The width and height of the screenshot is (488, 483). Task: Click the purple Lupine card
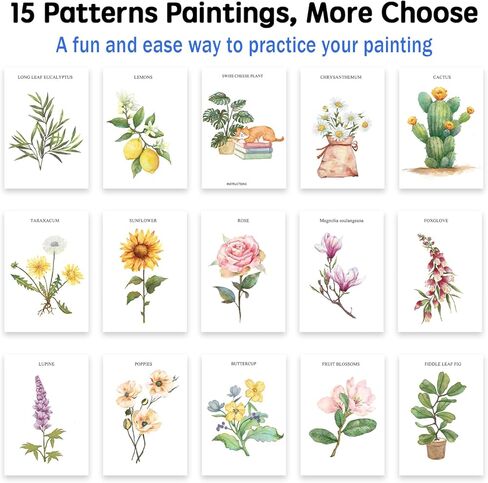[46, 415]
